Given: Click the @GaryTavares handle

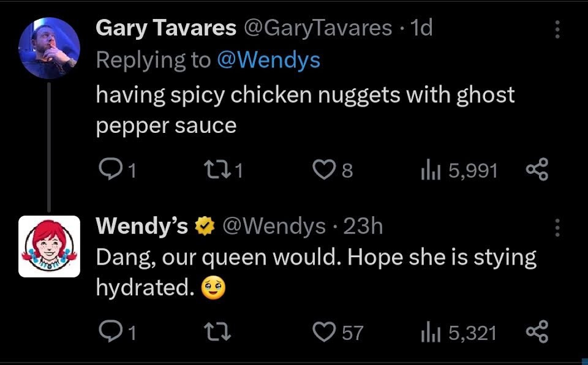Looking at the screenshot, I should coord(318,28).
